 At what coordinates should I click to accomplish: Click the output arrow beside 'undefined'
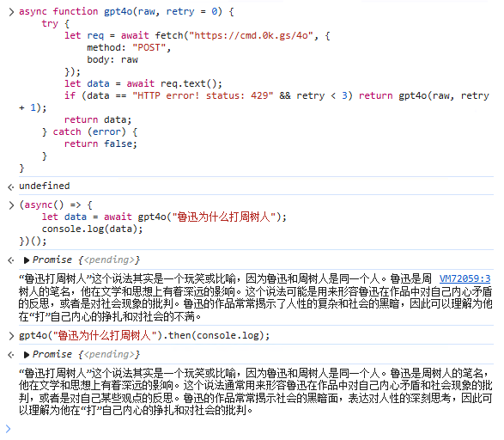11,186
